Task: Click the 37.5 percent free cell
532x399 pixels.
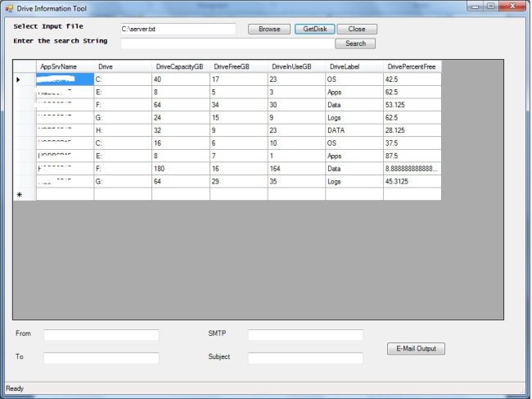Action: pyautogui.click(x=413, y=143)
